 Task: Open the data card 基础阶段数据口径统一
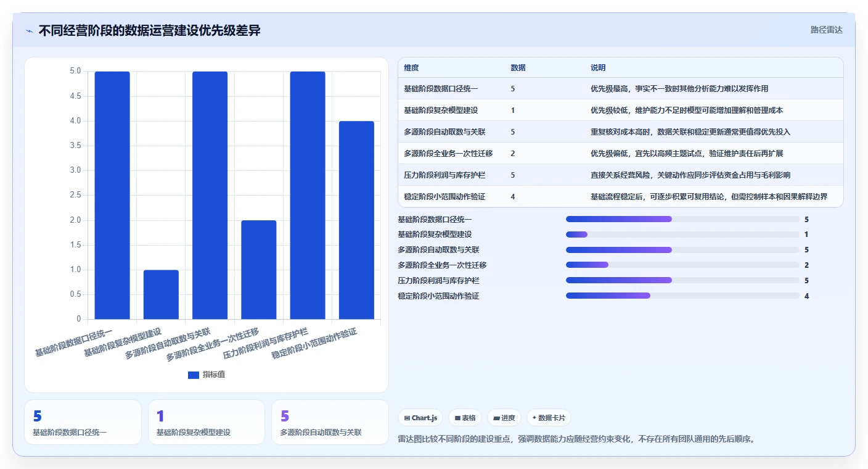[83, 422]
